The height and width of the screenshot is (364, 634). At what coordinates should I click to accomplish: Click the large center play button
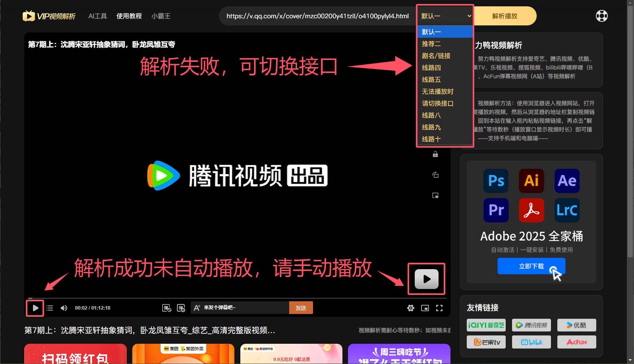pos(427,279)
